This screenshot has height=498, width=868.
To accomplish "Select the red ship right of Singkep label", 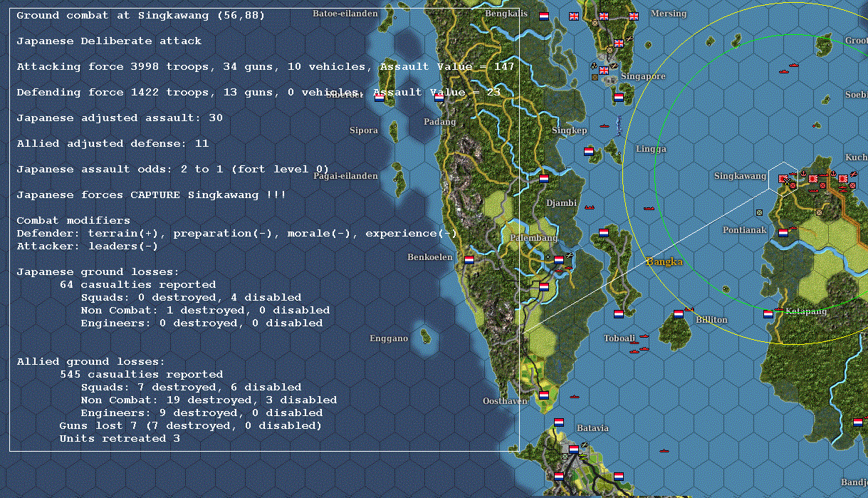I will point(605,126).
